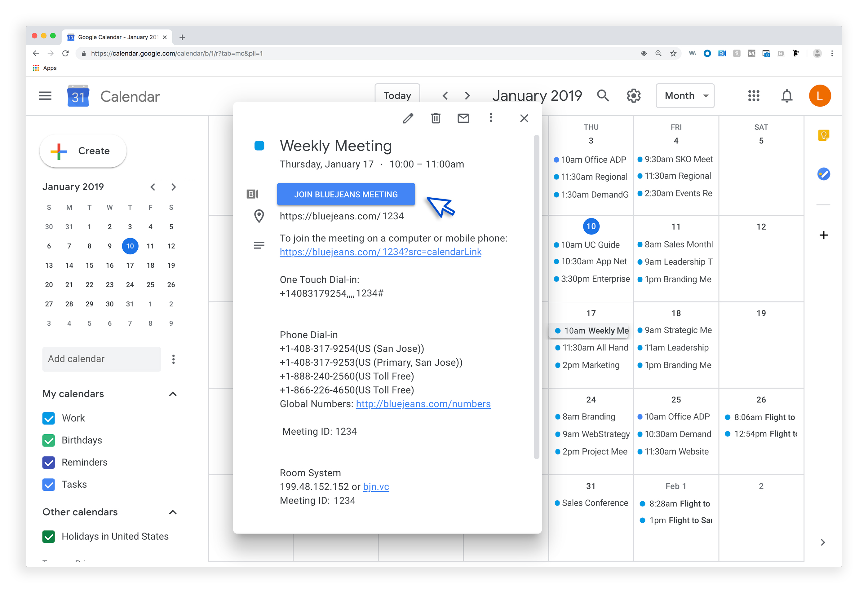Uncheck the Reminders calendar
This screenshot has height=593, width=868.
click(x=49, y=462)
